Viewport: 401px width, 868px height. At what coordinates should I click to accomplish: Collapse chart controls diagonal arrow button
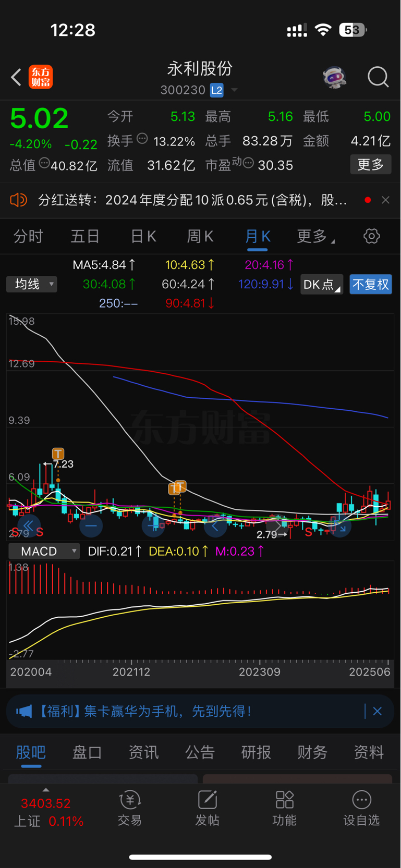[340, 526]
